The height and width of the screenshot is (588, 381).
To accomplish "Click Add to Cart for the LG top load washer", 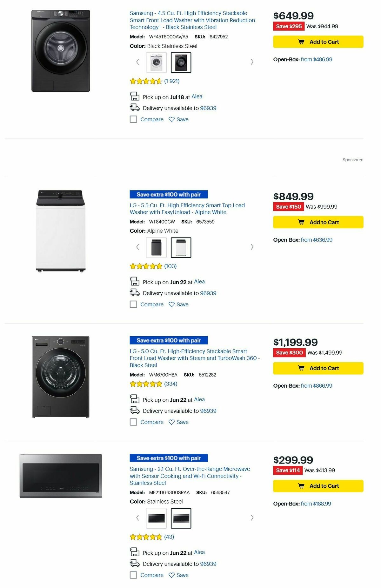I will click(318, 222).
